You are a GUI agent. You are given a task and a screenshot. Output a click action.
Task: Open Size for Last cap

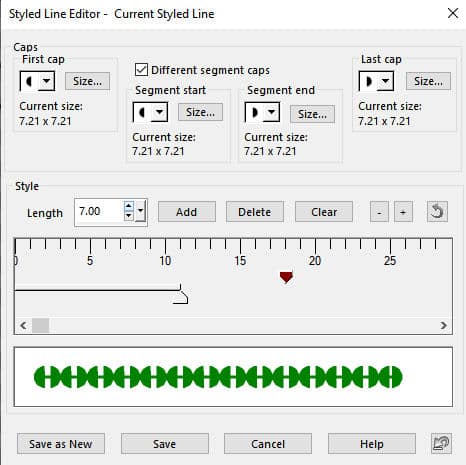pyautogui.click(x=428, y=81)
